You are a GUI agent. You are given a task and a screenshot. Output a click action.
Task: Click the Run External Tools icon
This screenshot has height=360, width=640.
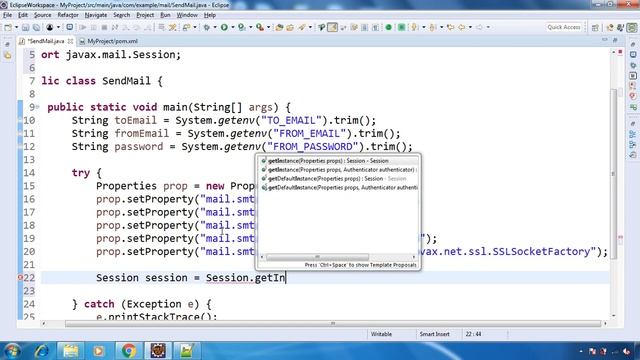[x=260, y=27]
